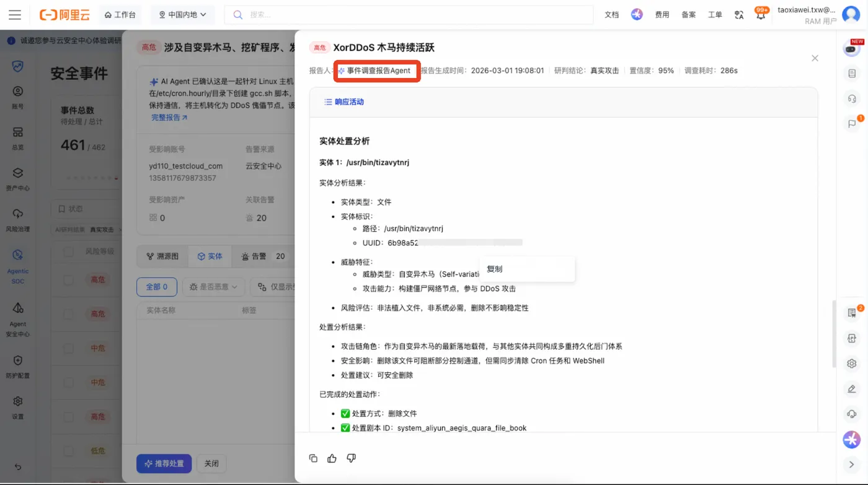This screenshot has width=868, height=485.
Task: Expand the 中国内地 region dropdown
Action: [182, 15]
